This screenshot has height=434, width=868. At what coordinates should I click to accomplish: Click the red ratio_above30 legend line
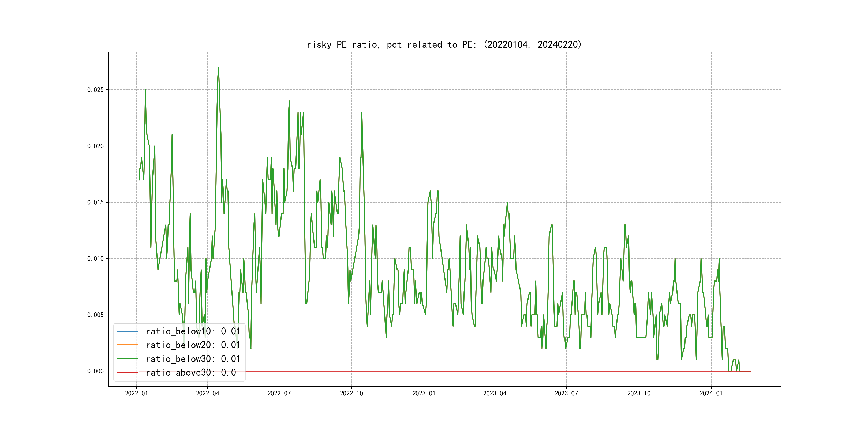127,372
